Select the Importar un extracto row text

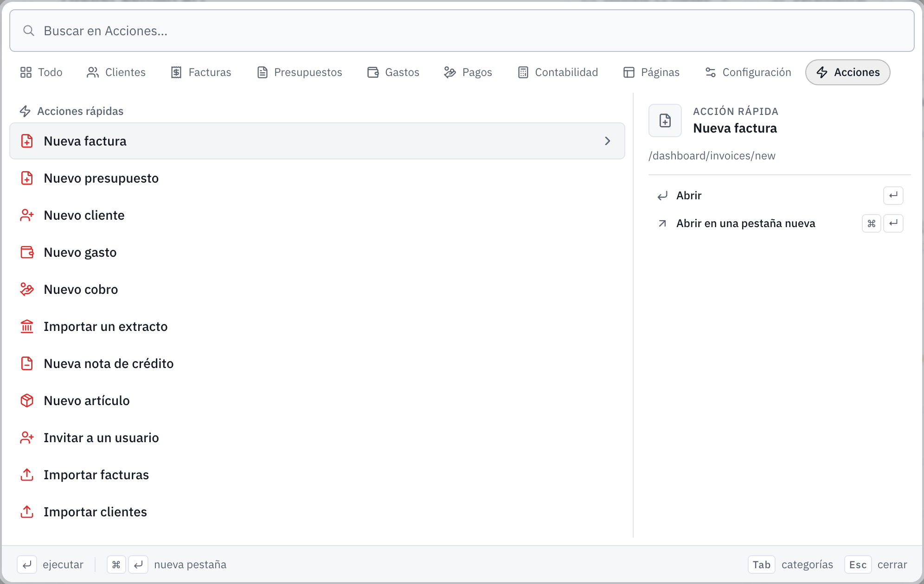pos(106,326)
